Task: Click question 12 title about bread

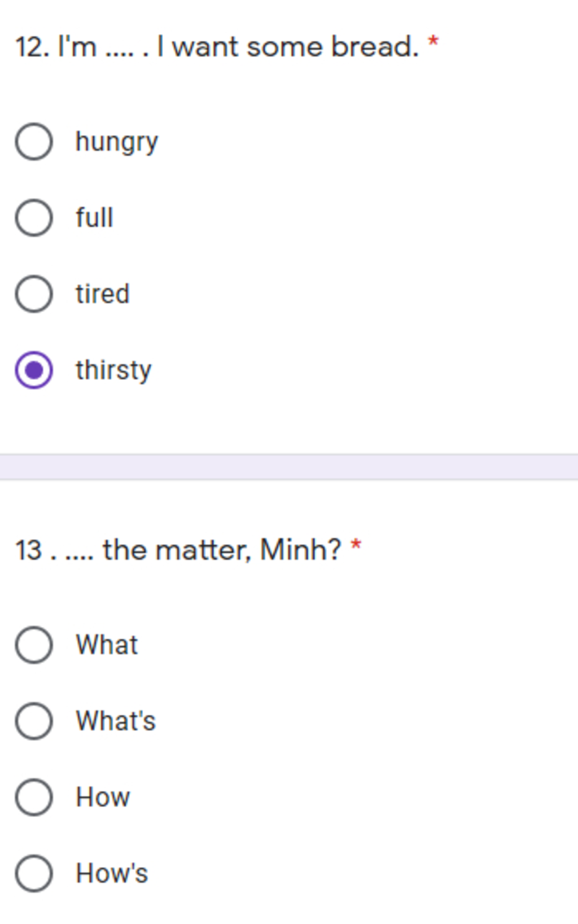Action: click(217, 46)
